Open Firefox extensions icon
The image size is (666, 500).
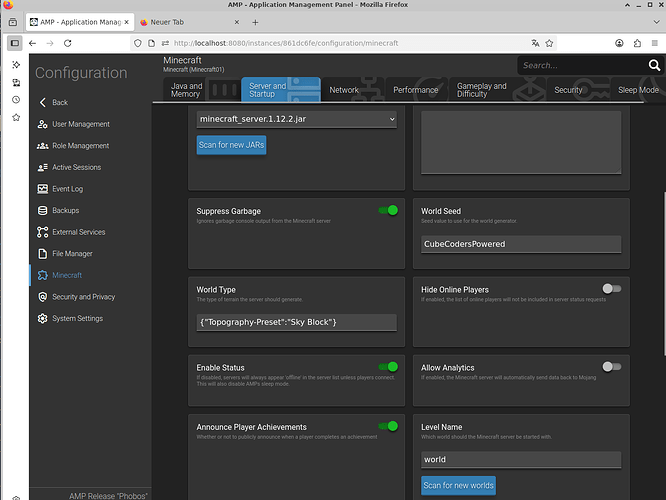click(637, 43)
